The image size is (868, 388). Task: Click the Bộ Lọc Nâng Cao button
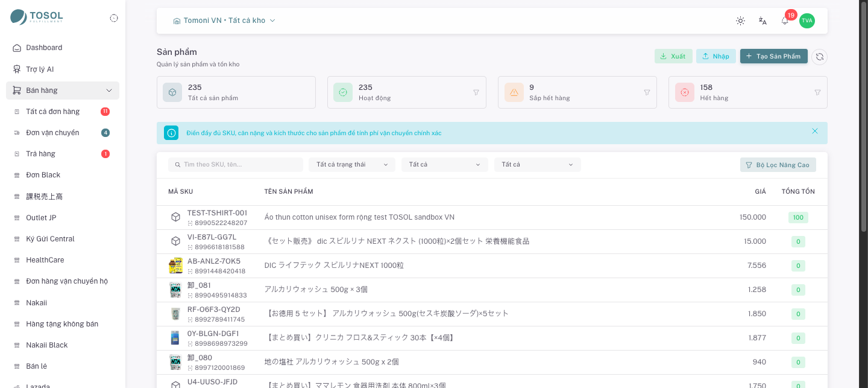tap(778, 165)
